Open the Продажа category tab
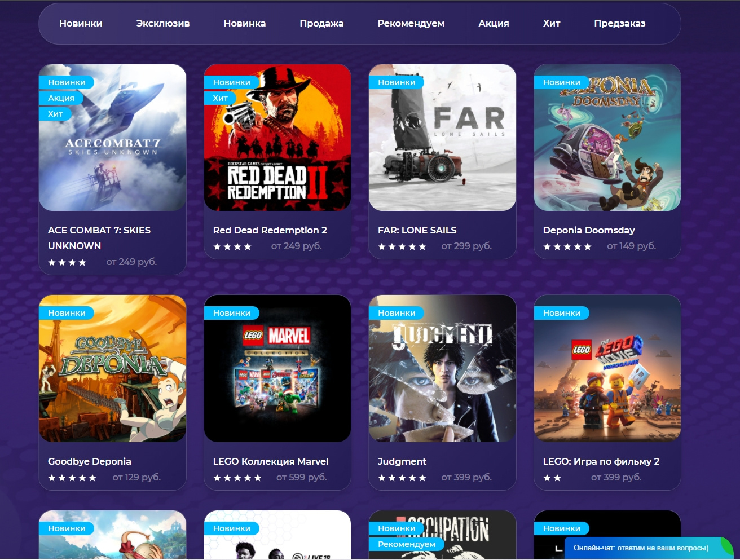740x560 pixels. (x=321, y=23)
